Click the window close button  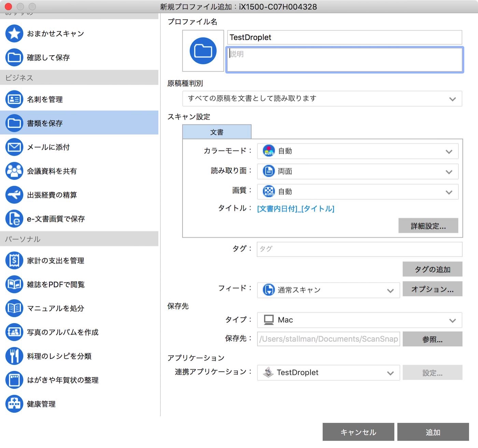[8, 6]
